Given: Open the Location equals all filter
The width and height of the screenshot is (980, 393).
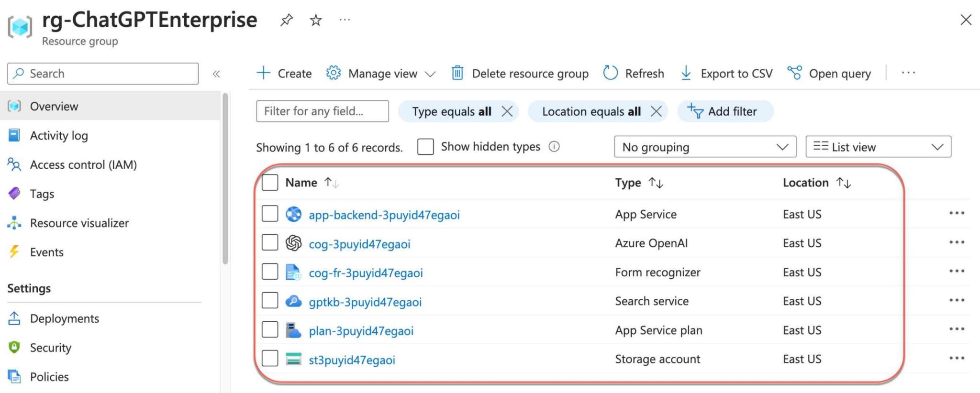Looking at the screenshot, I should click(591, 111).
